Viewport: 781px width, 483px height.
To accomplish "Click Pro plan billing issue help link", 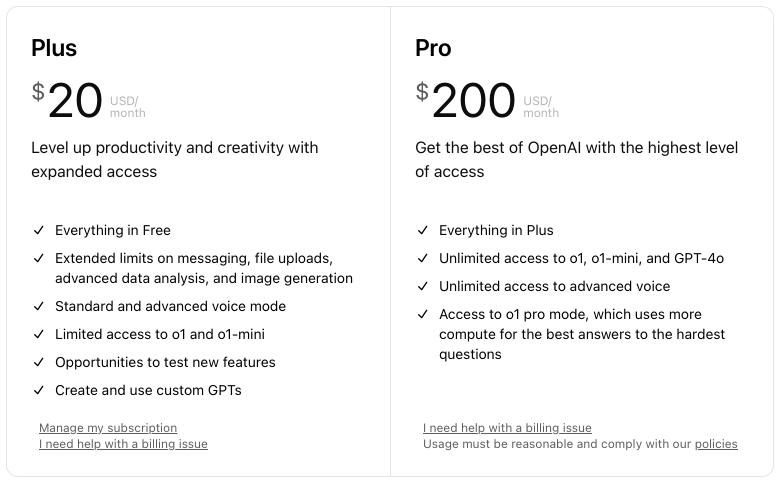I will click(x=507, y=428).
